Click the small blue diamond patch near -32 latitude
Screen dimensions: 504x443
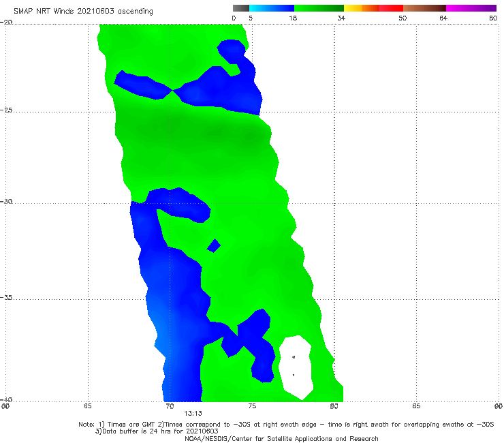pyautogui.click(x=214, y=246)
